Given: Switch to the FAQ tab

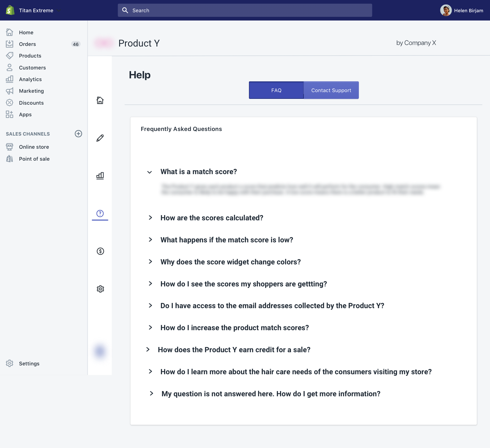Looking at the screenshot, I should click(276, 90).
